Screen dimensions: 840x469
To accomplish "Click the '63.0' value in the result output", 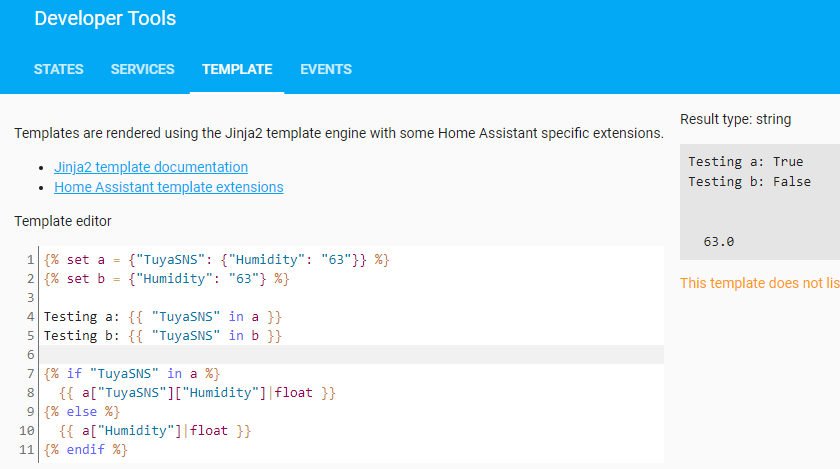I will pyautogui.click(x=719, y=241).
